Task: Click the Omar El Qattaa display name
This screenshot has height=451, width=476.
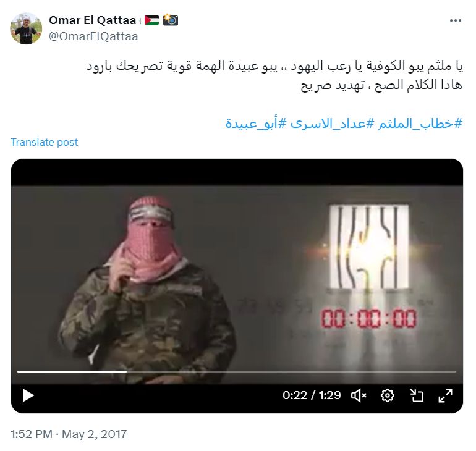Action: pos(92,20)
